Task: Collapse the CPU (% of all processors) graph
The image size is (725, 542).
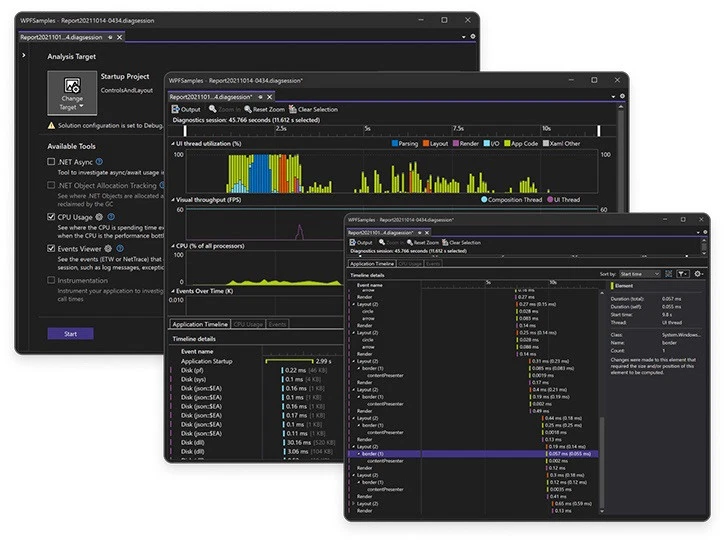Action: [x=173, y=246]
